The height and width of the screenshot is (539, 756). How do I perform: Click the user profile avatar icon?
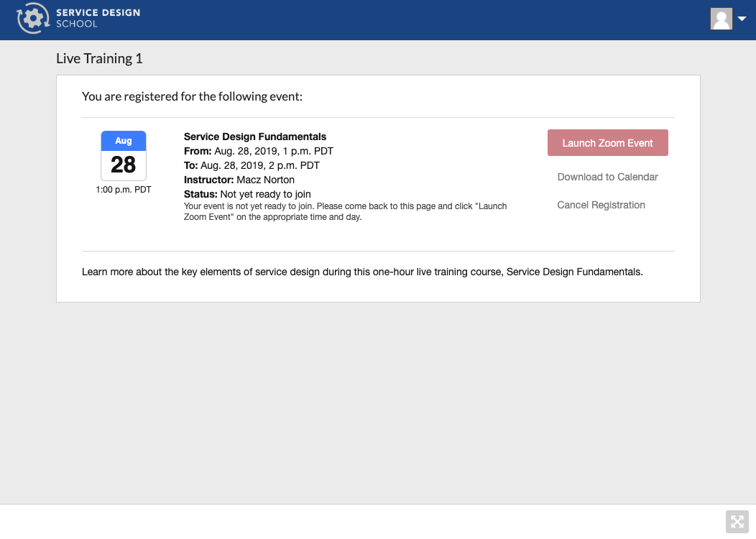click(x=721, y=19)
